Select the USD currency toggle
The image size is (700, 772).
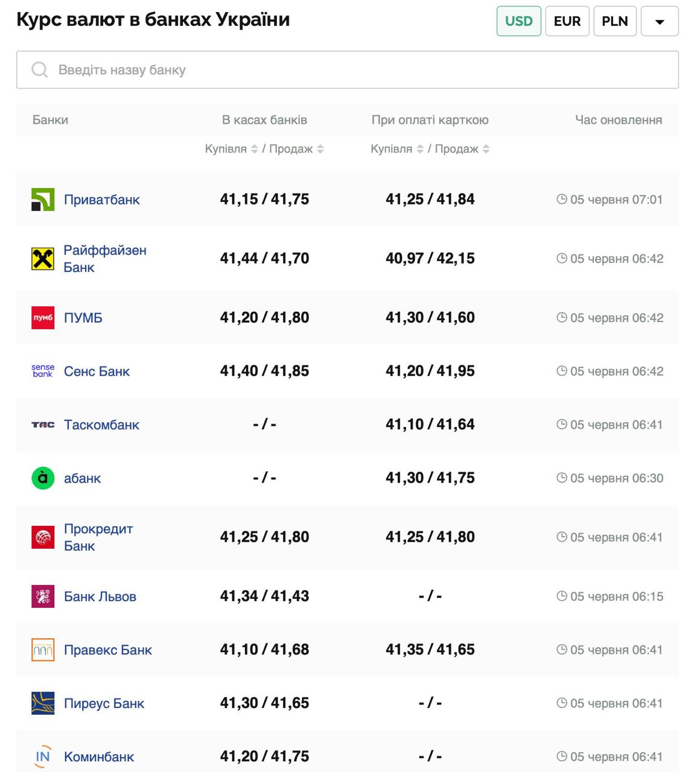pos(518,21)
